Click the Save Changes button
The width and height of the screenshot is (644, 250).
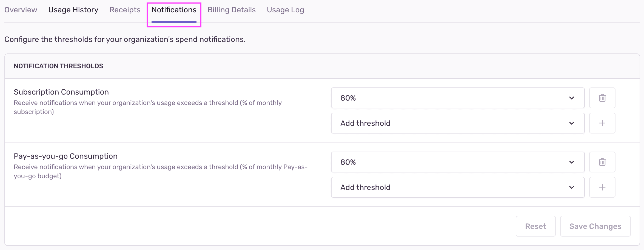[x=595, y=226]
